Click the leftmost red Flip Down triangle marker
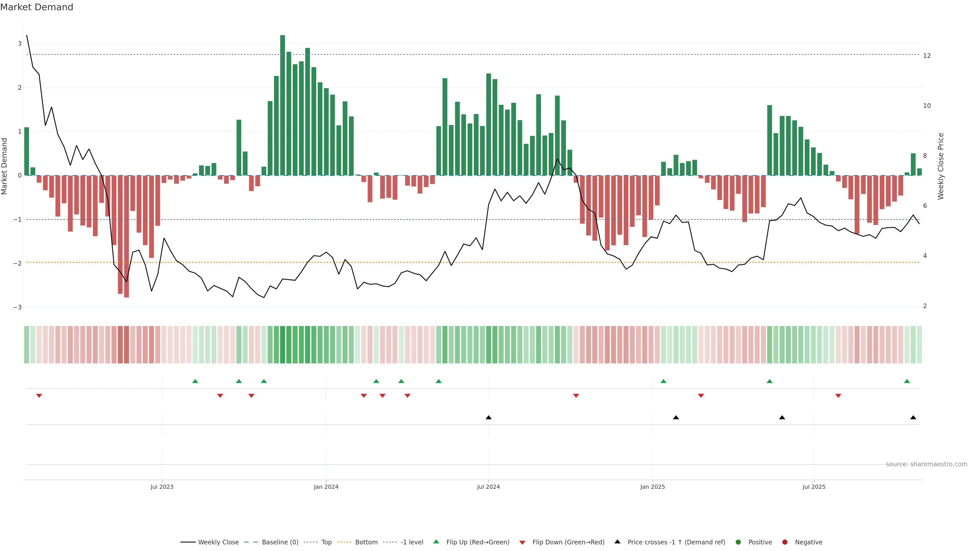The image size is (980, 551). (x=39, y=396)
